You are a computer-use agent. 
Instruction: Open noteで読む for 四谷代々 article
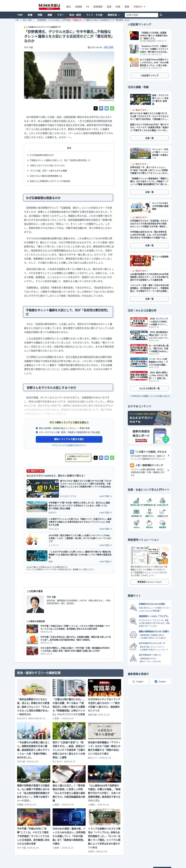[x=105, y=513]
